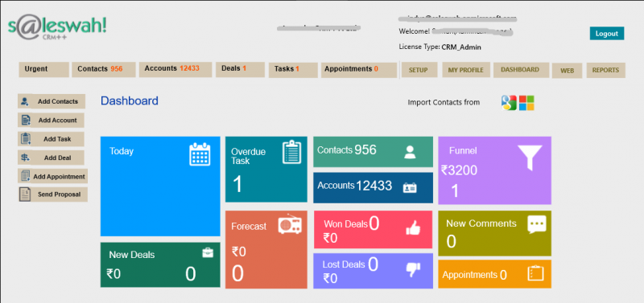Import contacts from Microsoft icon

pyautogui.click(x=526, y=103)
